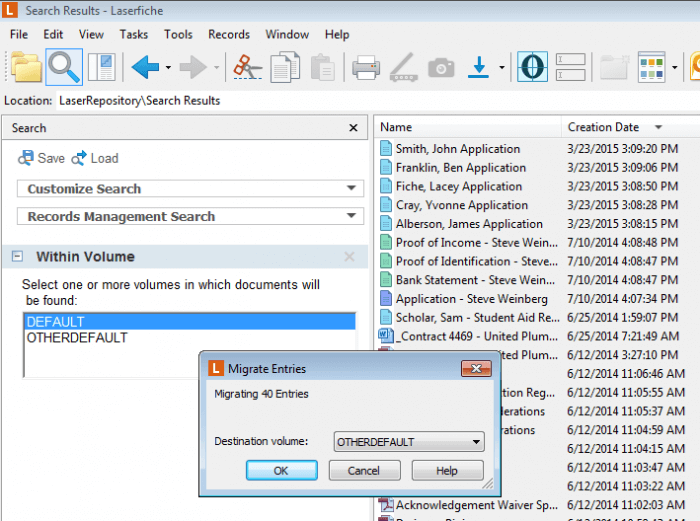The height and width of the screenshot is (521, 700).
Task: Open the File menu
Action: (19, 34)
